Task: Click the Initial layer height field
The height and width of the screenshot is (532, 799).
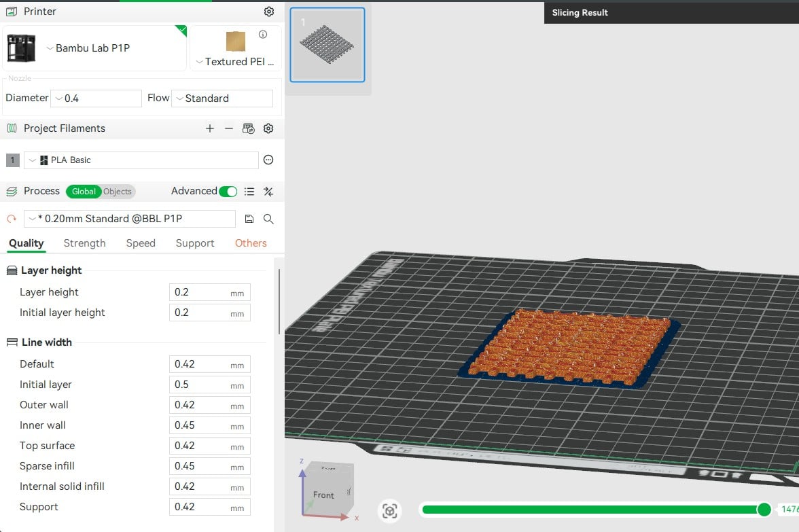Action: [209, 313]
